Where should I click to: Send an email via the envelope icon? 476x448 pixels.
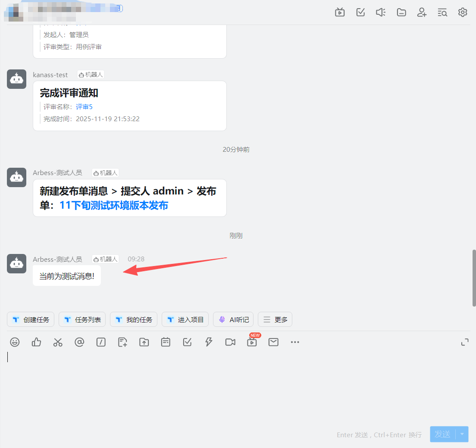(273, 342)
